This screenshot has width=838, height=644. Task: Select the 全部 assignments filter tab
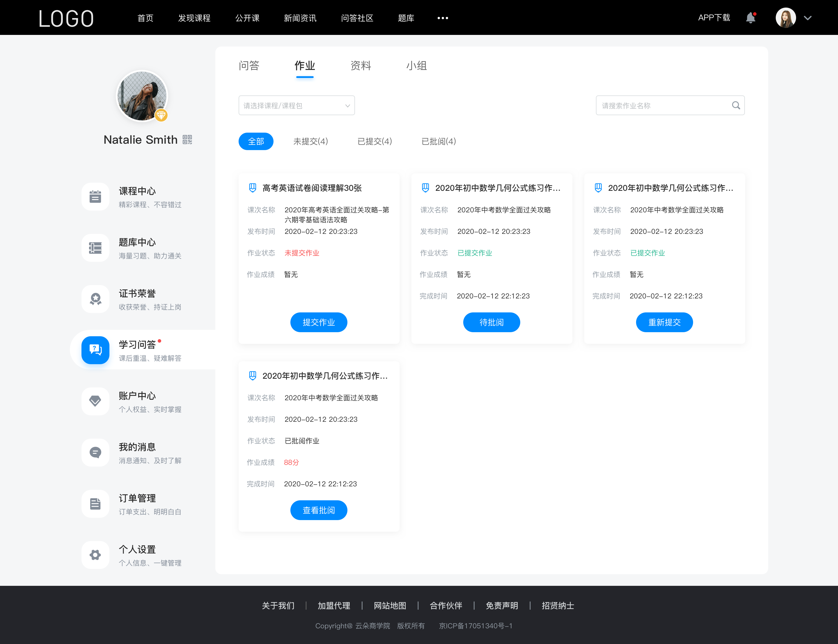point(256,141)
